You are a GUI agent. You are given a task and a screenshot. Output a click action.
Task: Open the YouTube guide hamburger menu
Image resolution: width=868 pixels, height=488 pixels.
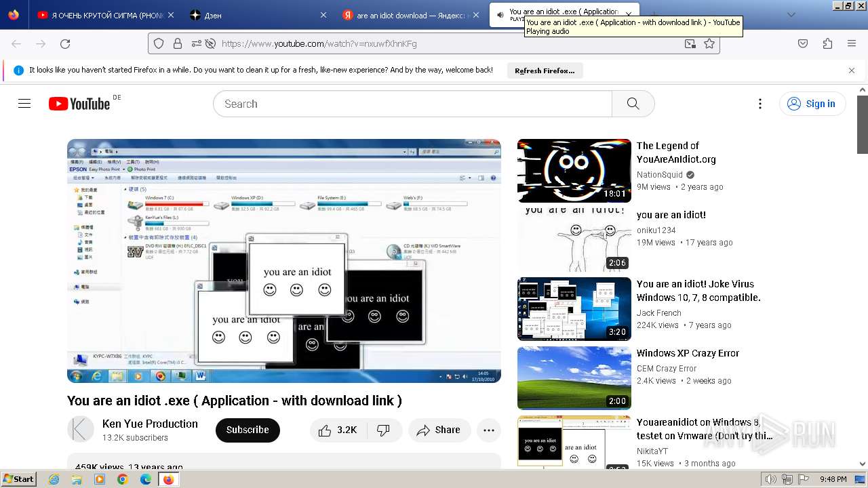[24, 104]
